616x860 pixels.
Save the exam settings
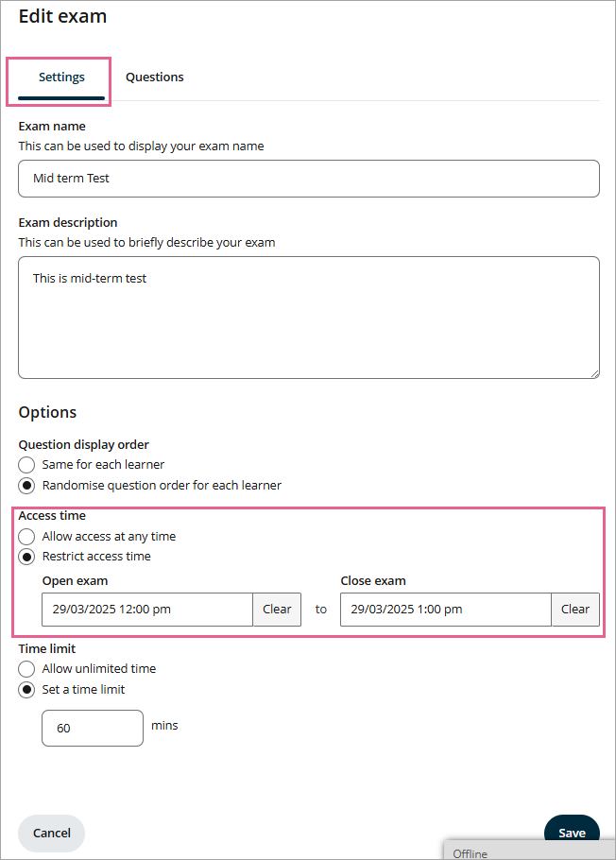(x=572, y=832)
